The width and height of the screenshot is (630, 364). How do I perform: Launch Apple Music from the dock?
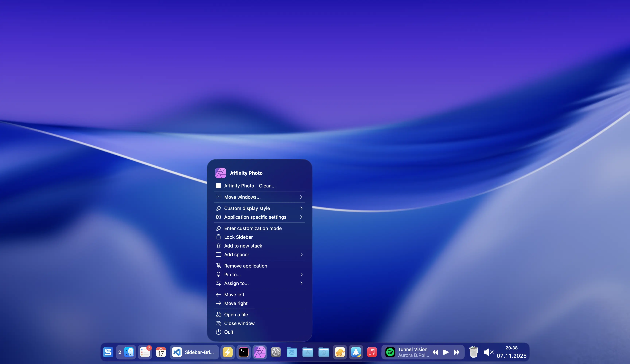[x=372, y=352]
